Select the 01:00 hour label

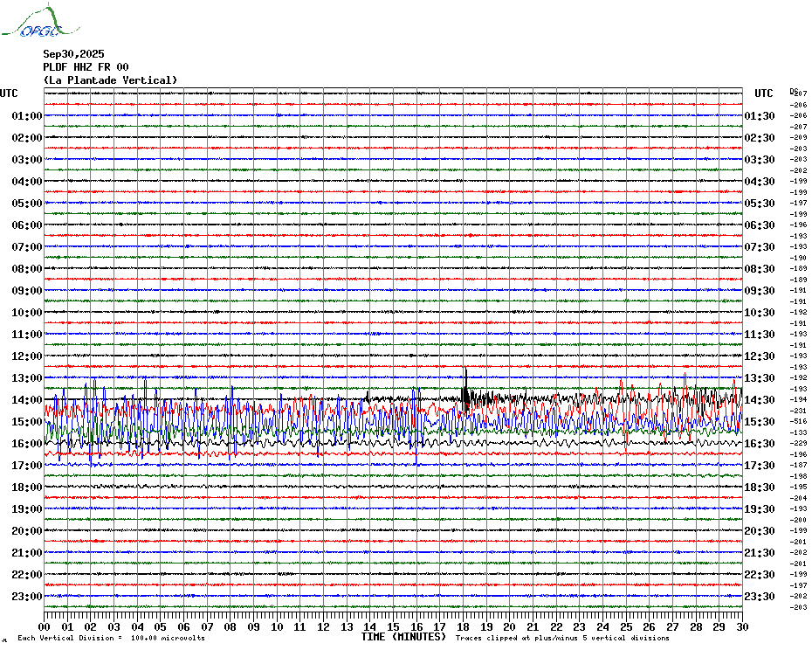pos(27,115)
